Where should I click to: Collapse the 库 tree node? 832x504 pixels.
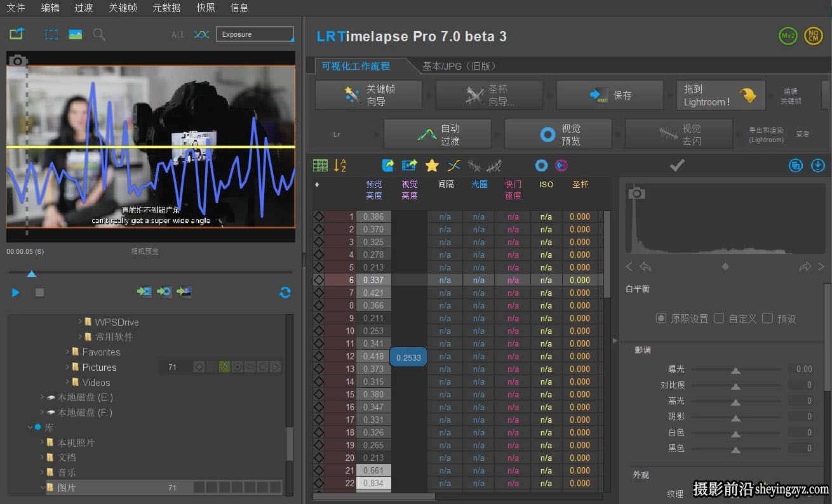30,428
